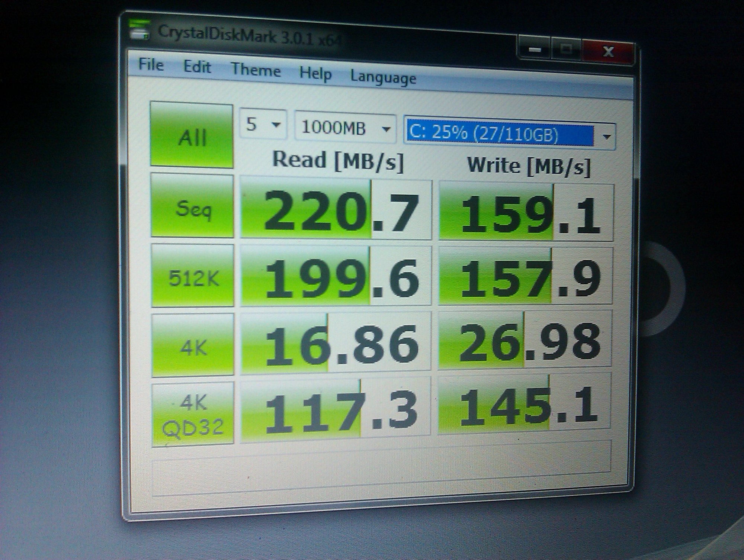The image size is (744, 560).
Task: Start the 4K benchmark test
Action: click(193, 345)
